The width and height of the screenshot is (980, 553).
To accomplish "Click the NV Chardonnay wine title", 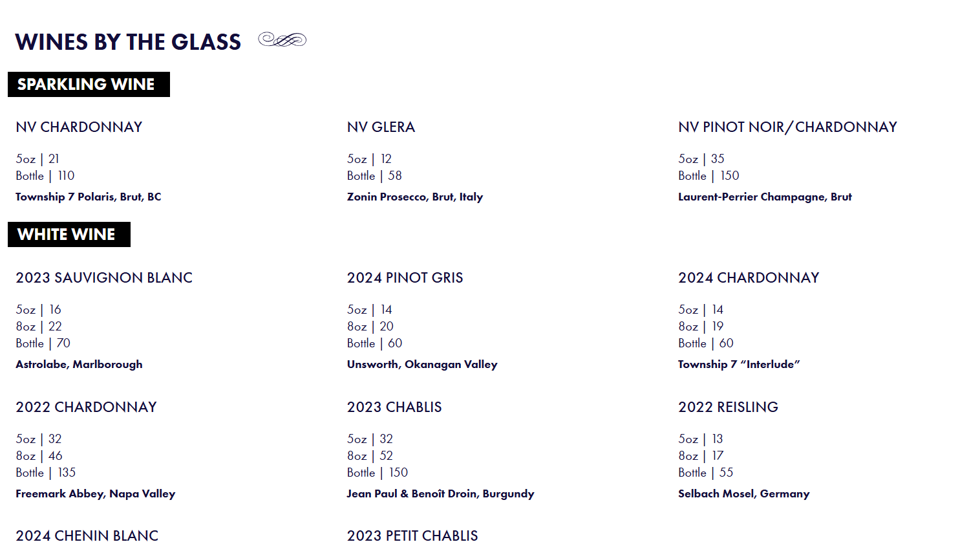I will click(x=79, y=127).
